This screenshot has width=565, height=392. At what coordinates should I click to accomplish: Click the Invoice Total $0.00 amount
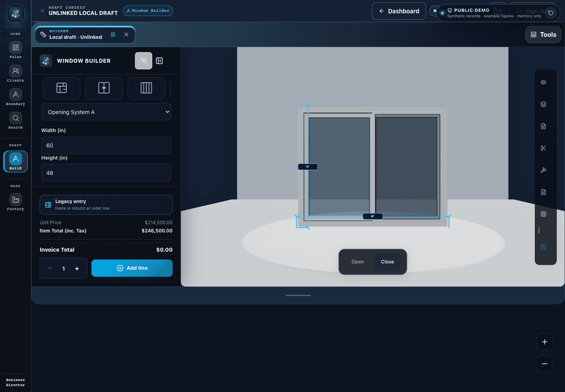(164, 250)
